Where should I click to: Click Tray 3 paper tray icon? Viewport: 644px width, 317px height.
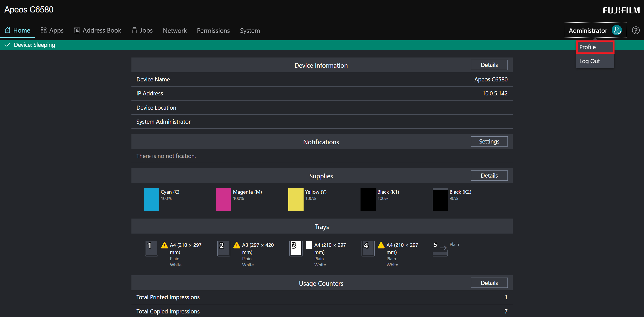coord(296,248)
